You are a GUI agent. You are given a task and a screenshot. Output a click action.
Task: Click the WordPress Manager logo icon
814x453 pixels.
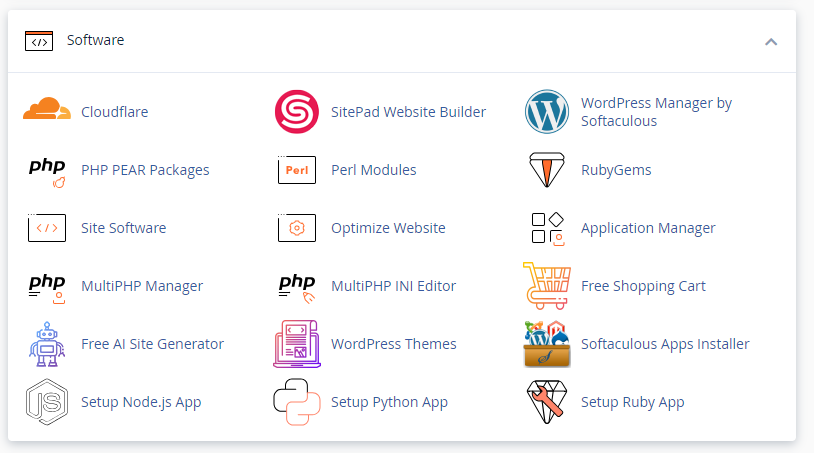tap(547, 112)
